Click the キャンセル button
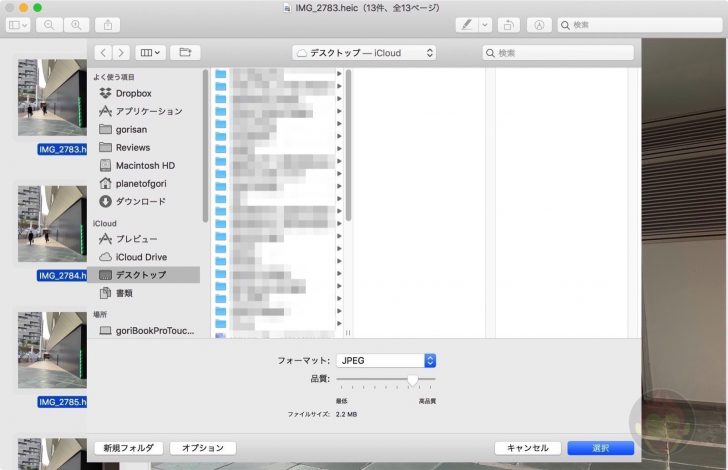 [528, 448]
